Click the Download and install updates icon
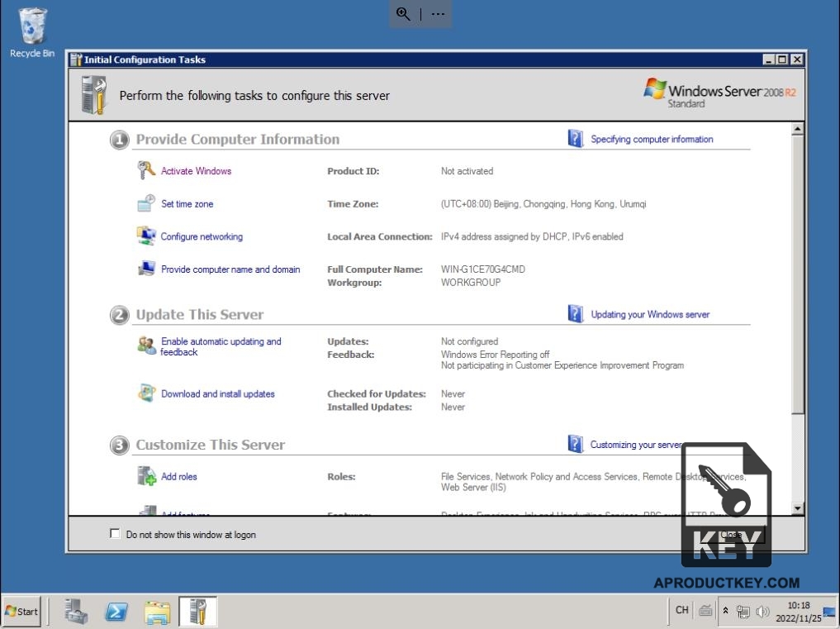Image resolution: width=840 pixels, height=629 pixels. pos(146,393)
